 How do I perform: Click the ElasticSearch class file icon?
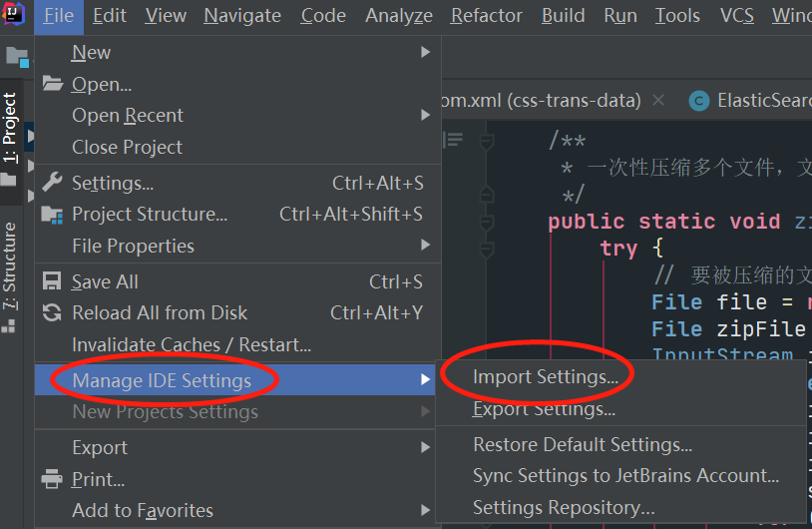click(x=699, y=101)
